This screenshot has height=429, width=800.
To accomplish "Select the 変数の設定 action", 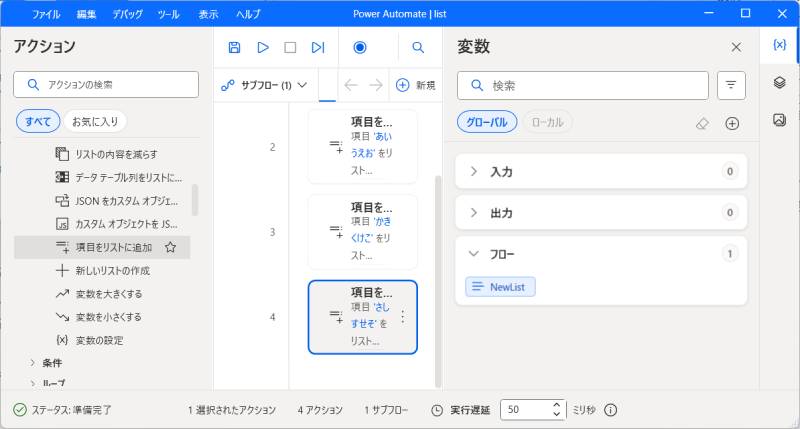I will (x=102, y=340).
